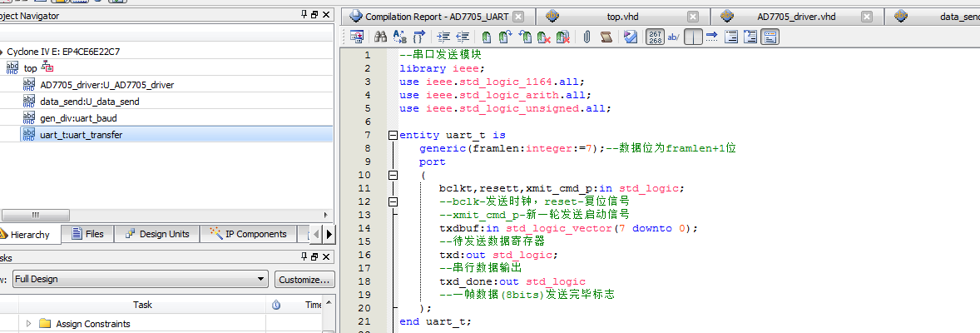
Task: Click the Replace text icon
Action: pos(399,37)
